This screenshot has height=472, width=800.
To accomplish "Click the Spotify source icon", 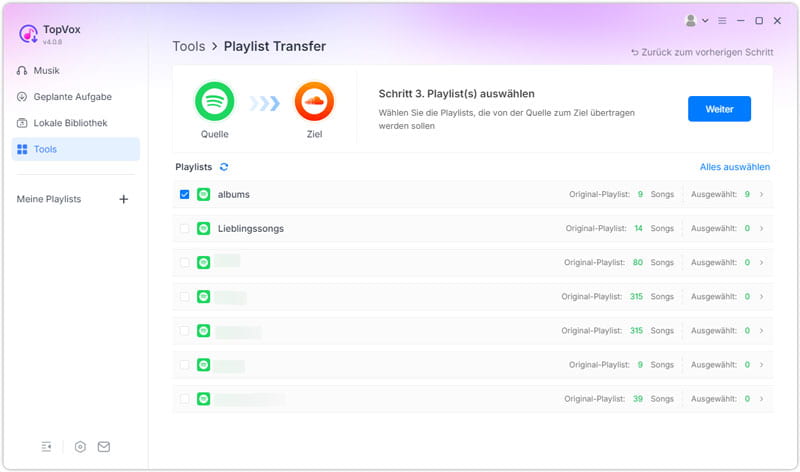I will 215,101.
